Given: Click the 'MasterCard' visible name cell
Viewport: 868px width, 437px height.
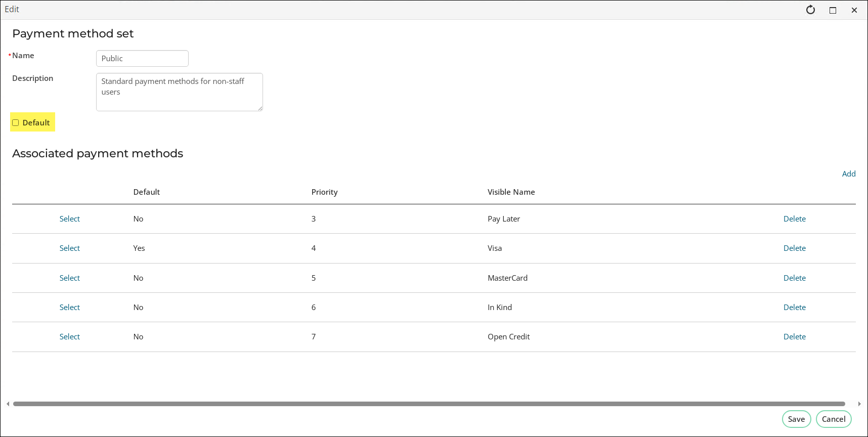Looking at the screenshot, I should [x=507, y=278].
